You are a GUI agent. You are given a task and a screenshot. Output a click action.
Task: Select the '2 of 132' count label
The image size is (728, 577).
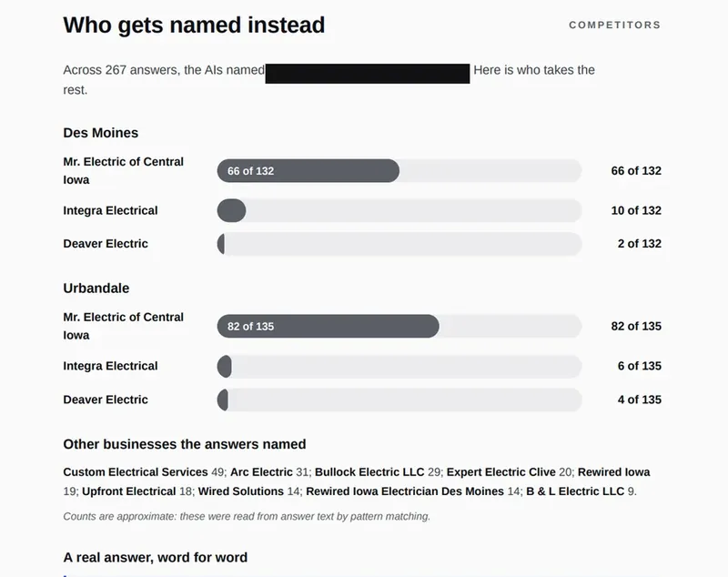point(640,244)
